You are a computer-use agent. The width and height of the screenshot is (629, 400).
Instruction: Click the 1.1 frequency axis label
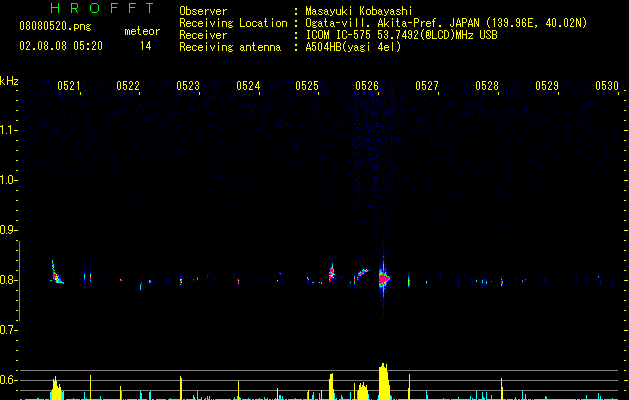[8, 130]
